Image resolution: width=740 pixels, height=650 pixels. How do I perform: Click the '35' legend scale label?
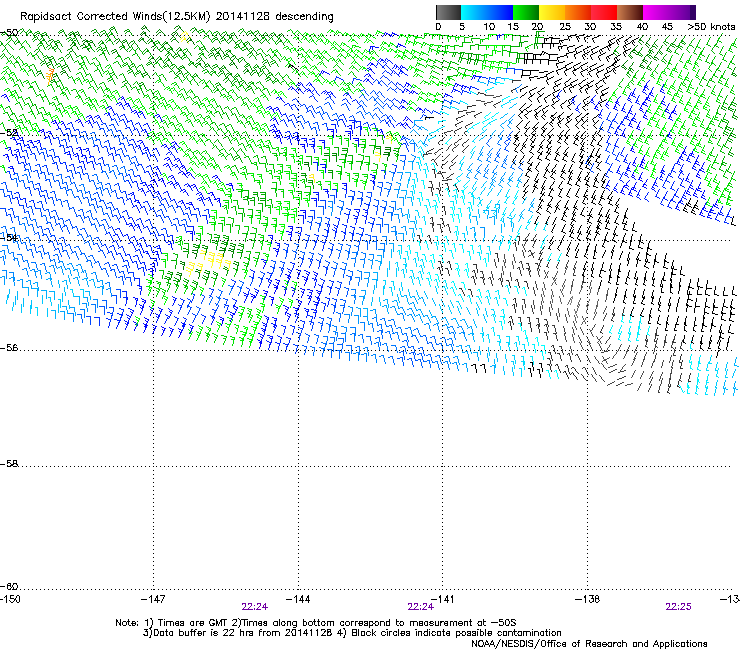616,27
